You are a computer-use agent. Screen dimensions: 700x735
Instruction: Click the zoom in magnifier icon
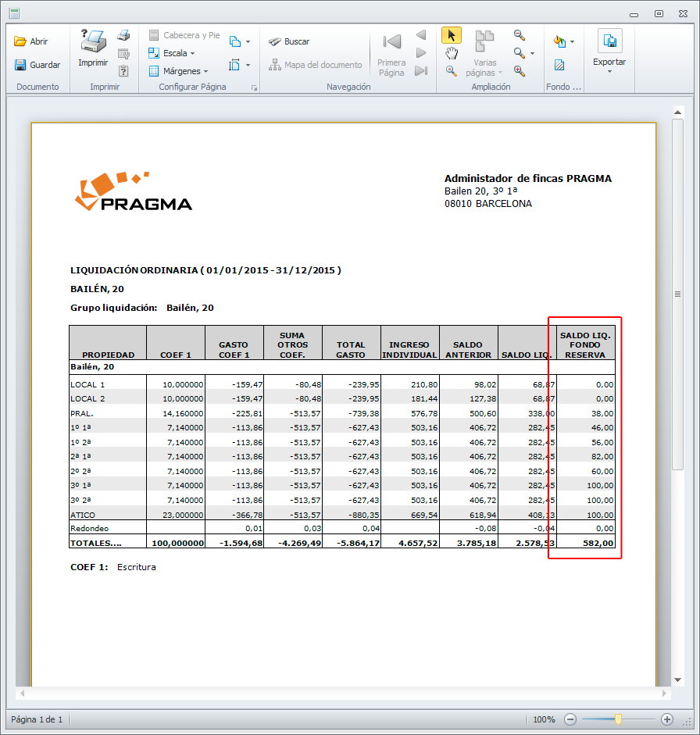click(519, 71)
